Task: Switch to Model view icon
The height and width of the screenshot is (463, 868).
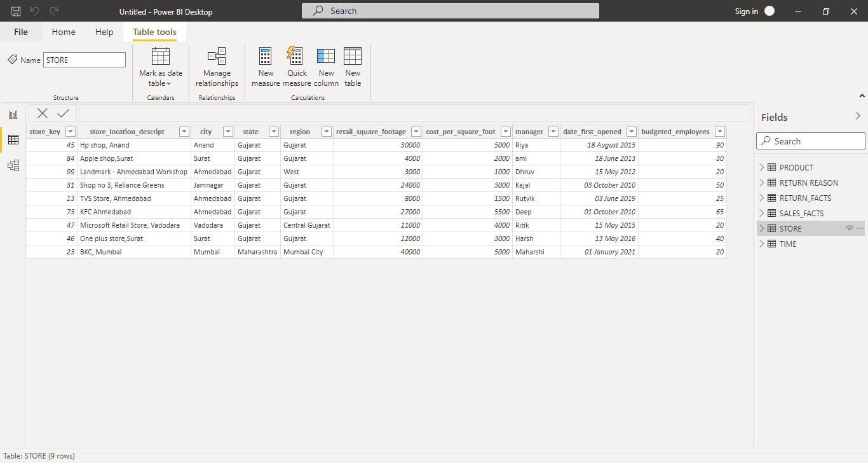Action: (x=13, y=165)
